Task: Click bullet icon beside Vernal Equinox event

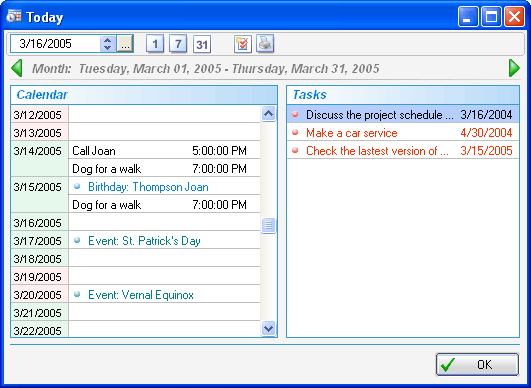Action: pyautogui.click(x=77, y=294)
